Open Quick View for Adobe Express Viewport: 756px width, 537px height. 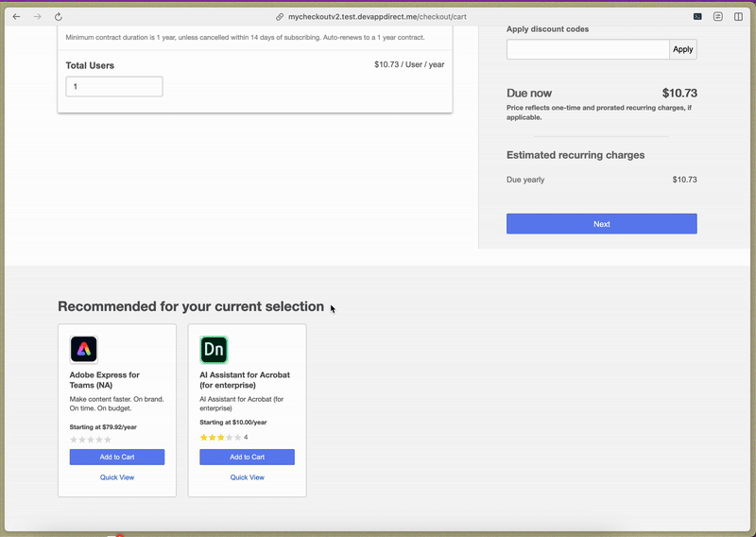coord(117,477)
